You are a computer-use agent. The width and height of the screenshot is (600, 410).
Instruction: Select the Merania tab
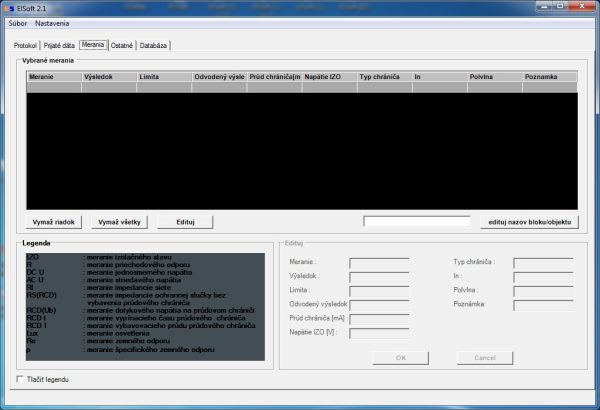tap(93, 45)
